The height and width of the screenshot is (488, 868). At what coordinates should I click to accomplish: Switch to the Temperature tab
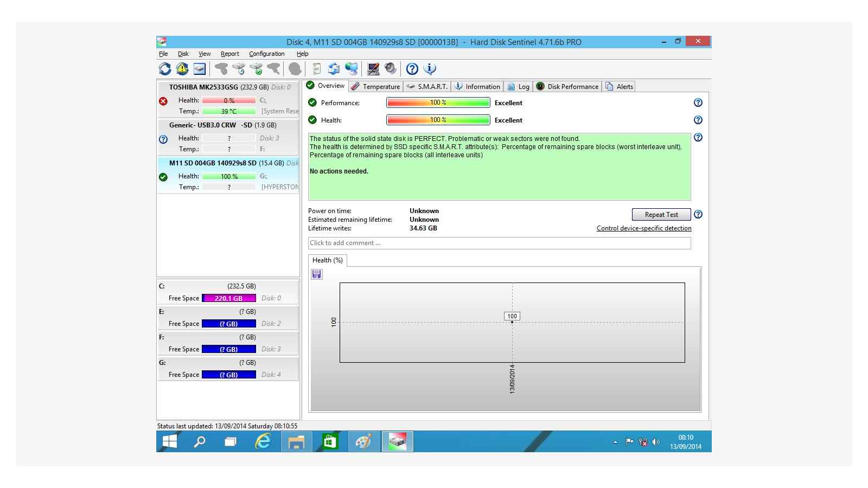tap(375, 86)
